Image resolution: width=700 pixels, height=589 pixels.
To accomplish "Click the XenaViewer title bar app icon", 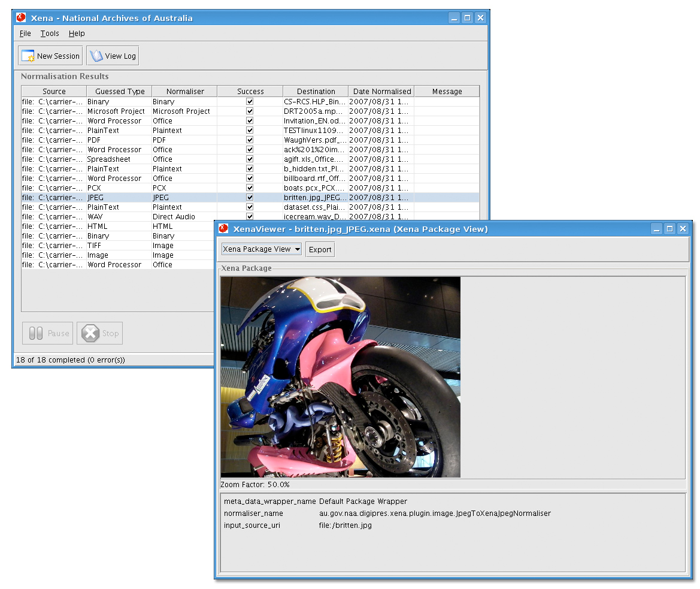I will coord(224,229).
